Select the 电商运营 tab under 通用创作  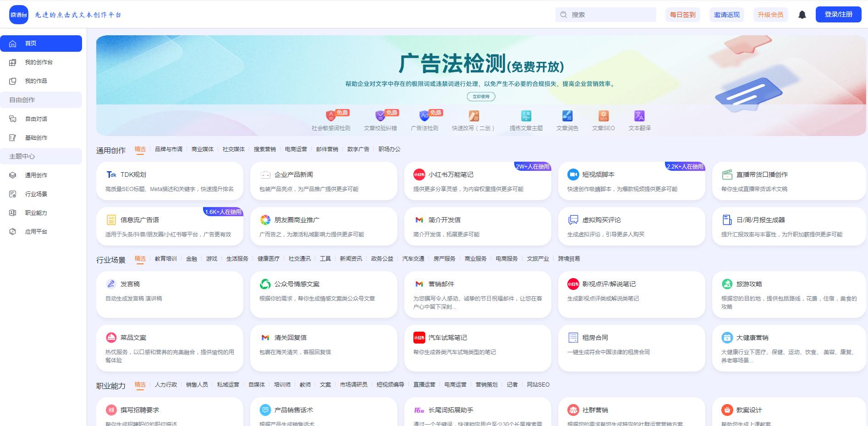296,149
